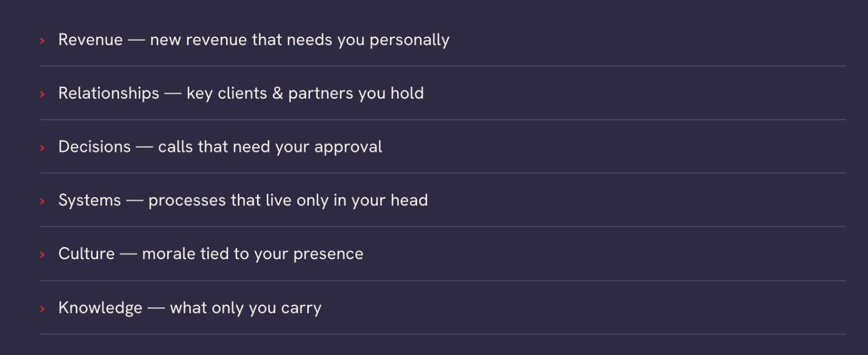Click the text 'what only you carry'

click(245, 308)
